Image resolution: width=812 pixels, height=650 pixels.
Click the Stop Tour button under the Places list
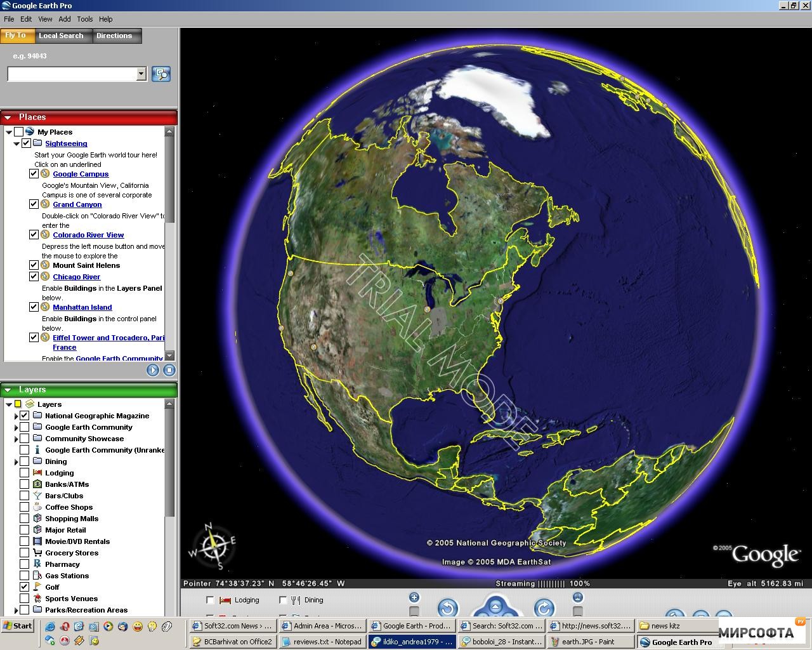(169, 370)
